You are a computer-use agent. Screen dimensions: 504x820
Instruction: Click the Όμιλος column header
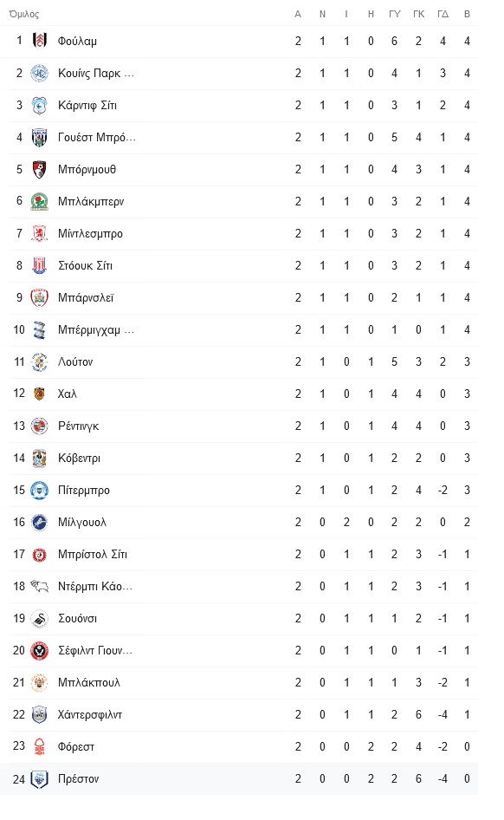click(24, 14)
